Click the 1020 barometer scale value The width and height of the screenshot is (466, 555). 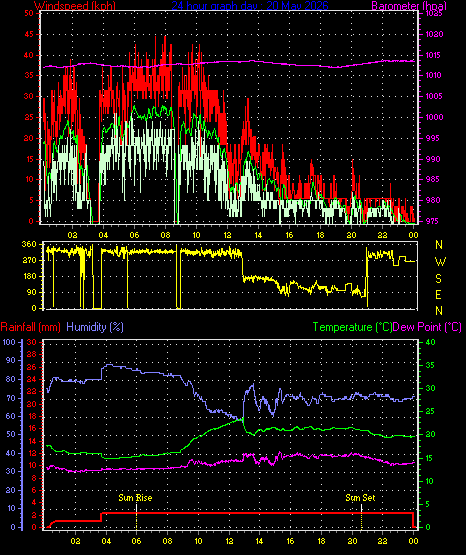coord(434,34)
